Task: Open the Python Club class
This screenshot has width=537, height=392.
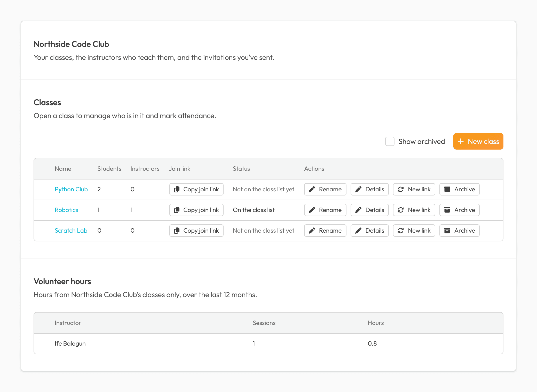Action: coord(71,189)
